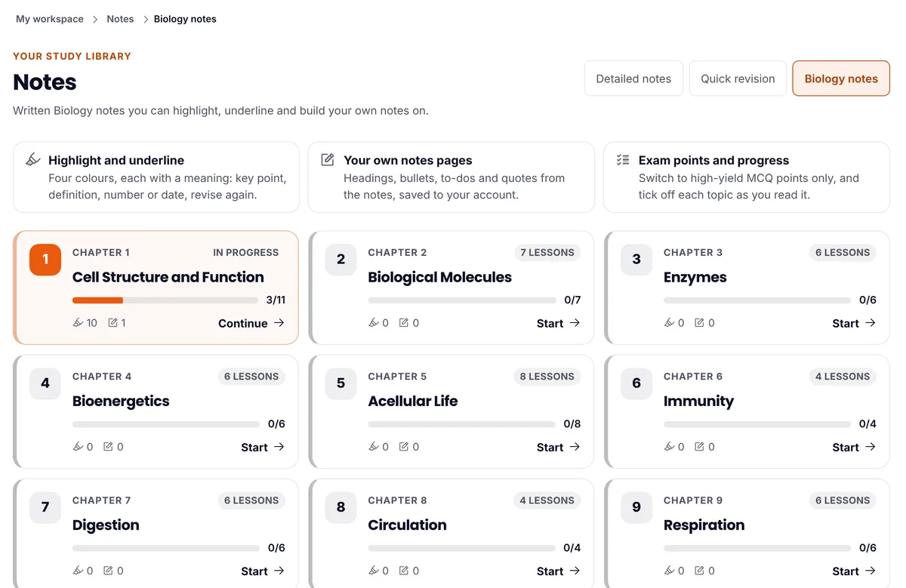The height and width of the screenshot is (588, 906).
Task: Click the Bioenergetics chapter title
Action: pyautogui.click(x=121, y=401)
